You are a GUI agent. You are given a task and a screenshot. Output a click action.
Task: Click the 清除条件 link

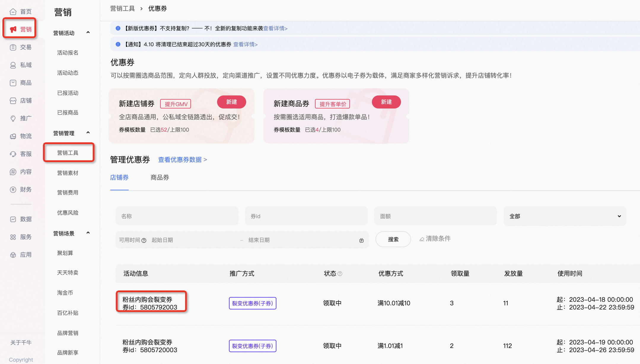[x=435, y=239]
